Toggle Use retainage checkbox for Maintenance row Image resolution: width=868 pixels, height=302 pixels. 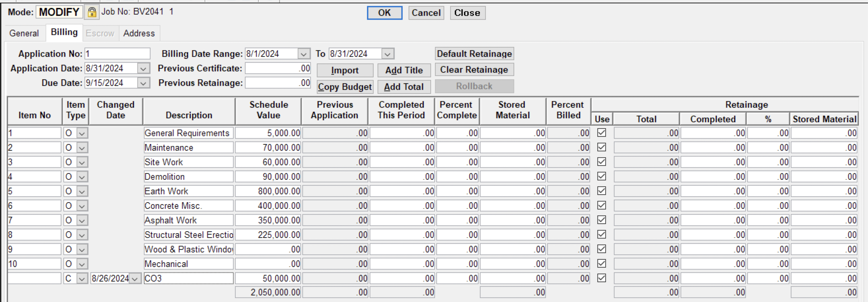tap(601, 147)
